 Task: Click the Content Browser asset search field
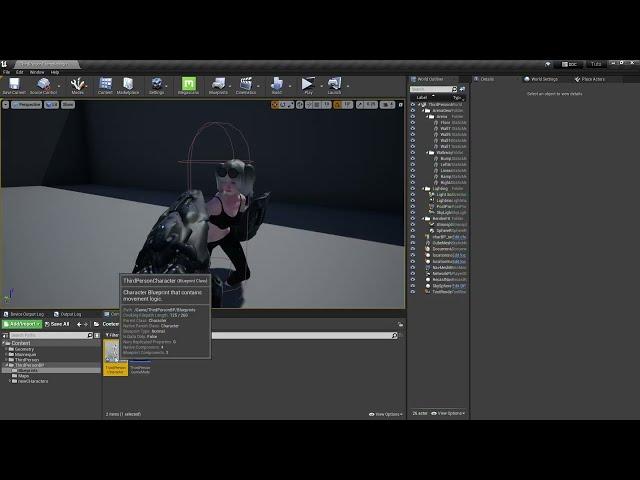302,336
